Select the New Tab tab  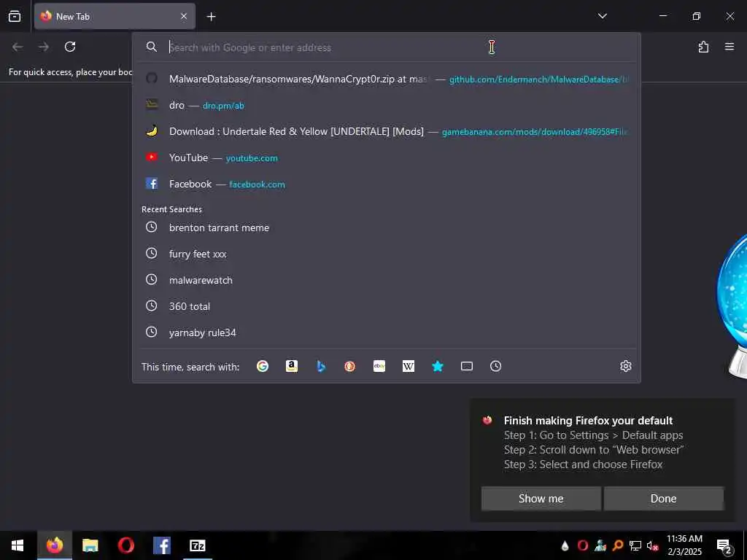coord(115,16)
